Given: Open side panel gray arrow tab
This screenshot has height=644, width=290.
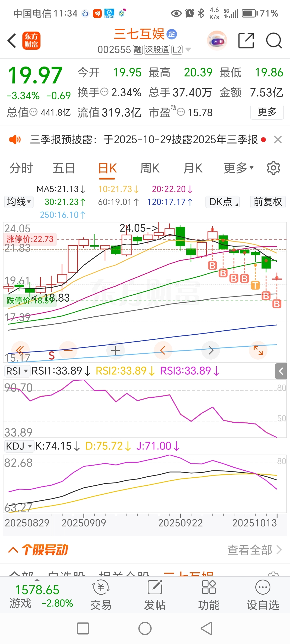Looking at the screenshot, I should 281,371.
